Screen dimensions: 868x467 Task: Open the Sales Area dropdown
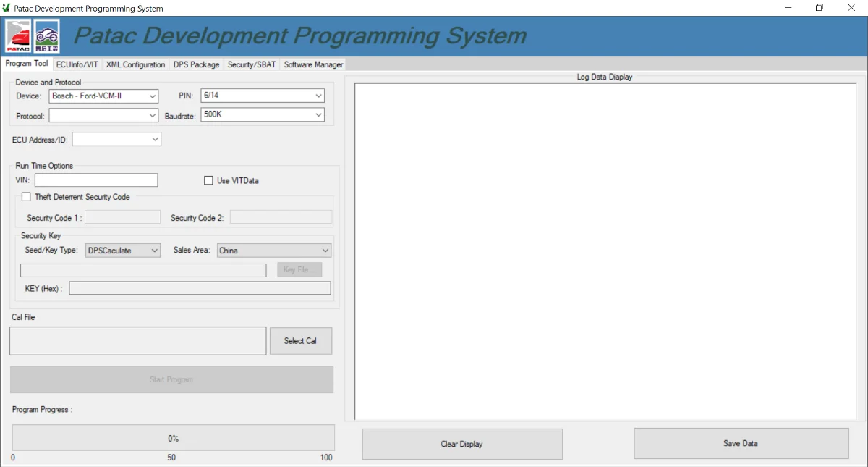tap(273, 251)
